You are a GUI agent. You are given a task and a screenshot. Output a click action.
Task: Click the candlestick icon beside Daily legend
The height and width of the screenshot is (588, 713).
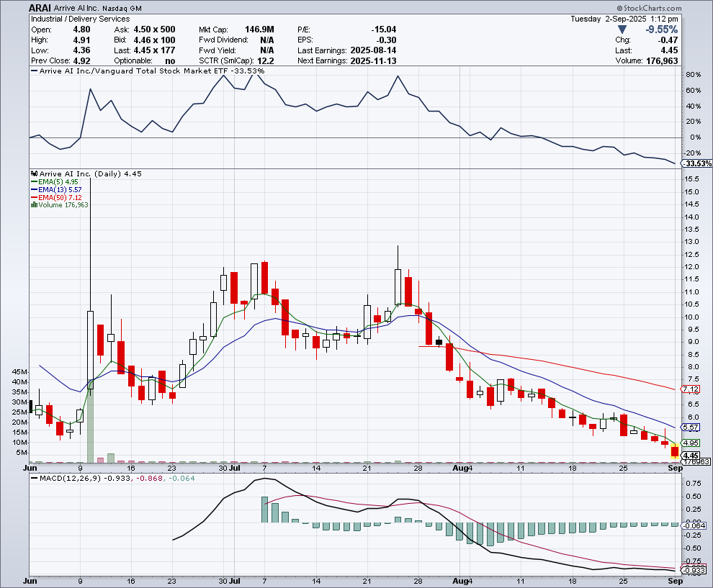click(x=34, y=173)
